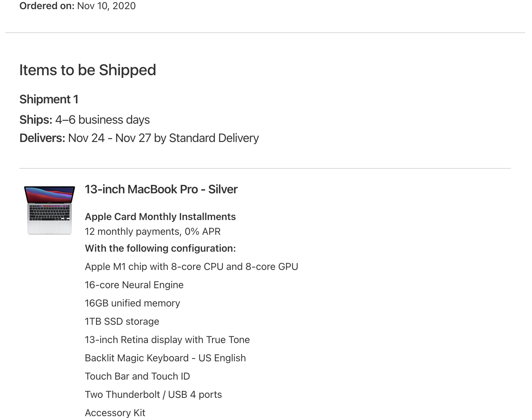Click the 13-inch Retina display with True Tone line
532x420 pixels.
(167, 340)
